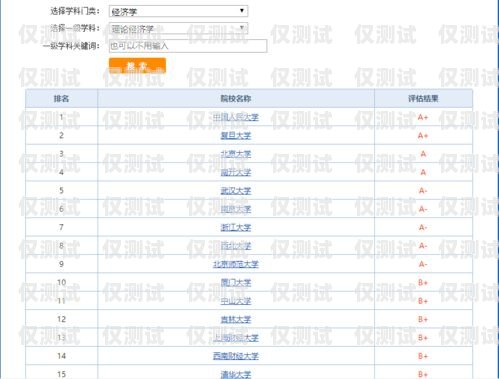
Task: Open the 选择一级学科 dropdown showing 理论经济学
Action: 178,29
